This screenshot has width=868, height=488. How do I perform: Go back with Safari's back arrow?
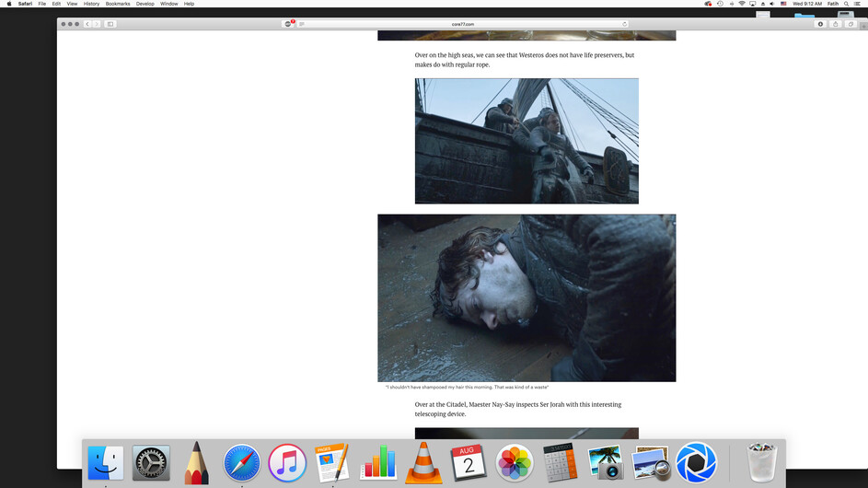[87, 24]
